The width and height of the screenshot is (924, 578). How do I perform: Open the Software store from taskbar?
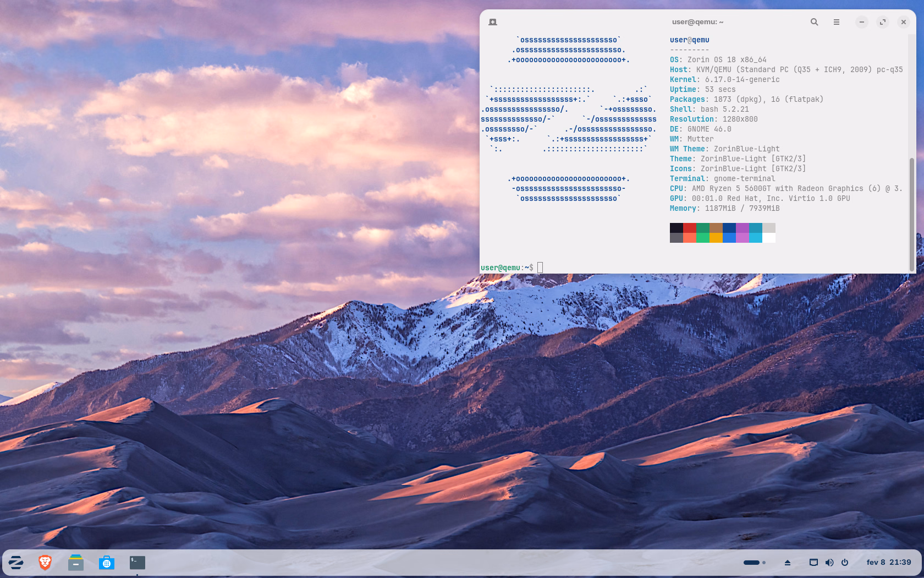point(107,563)
